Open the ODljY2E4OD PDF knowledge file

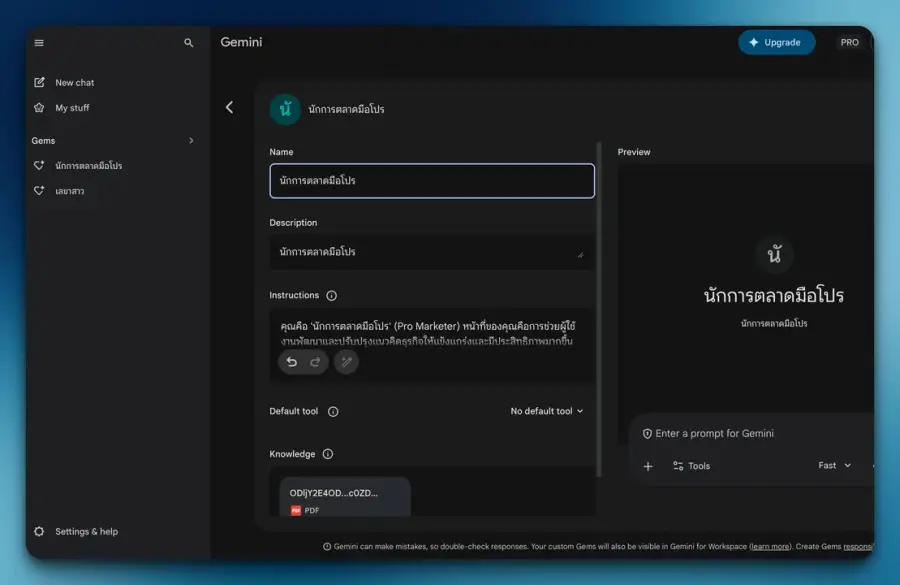pos(345,497)
